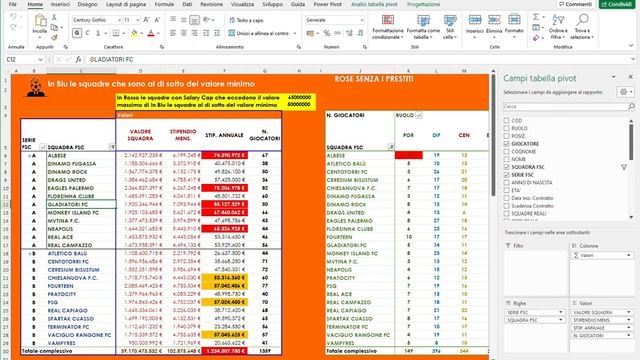Switch to the Formule tab

click(164, 4)
